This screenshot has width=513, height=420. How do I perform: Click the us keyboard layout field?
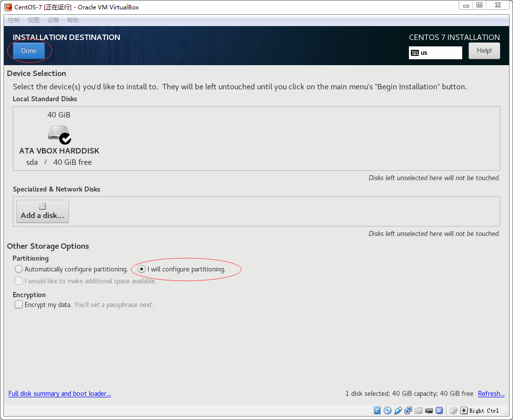click(435, 53)
